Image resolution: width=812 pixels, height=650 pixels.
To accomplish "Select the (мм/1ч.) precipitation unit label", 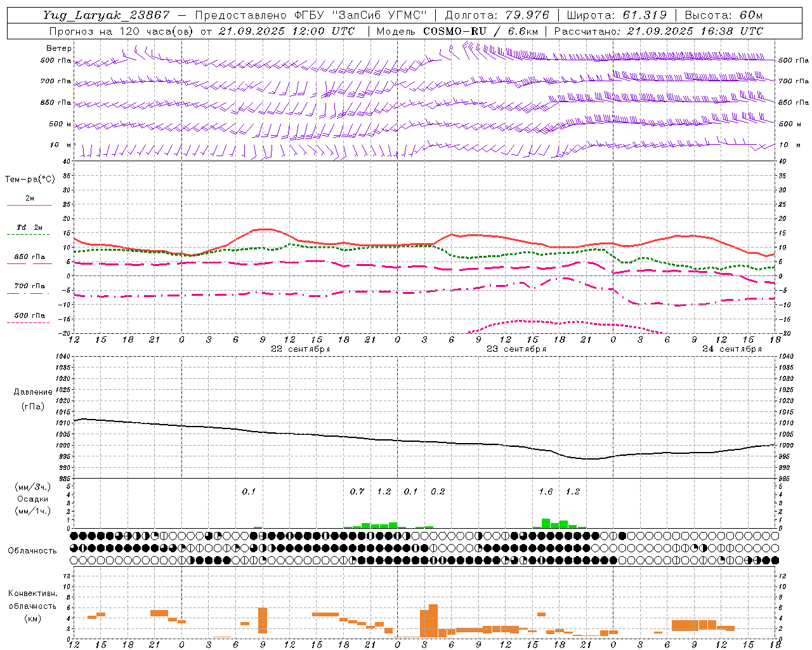I will 33,511.
